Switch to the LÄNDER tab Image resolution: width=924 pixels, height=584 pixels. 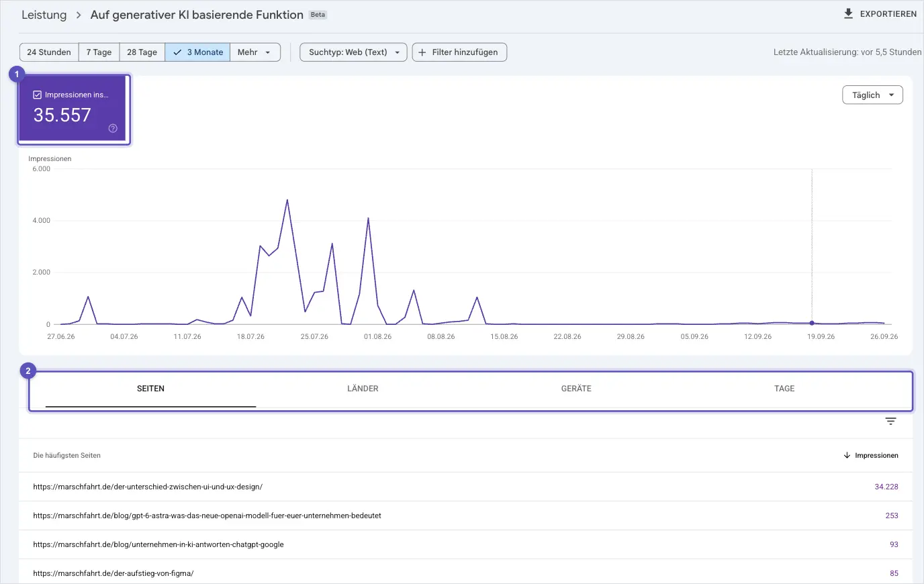tap(363, 389)
